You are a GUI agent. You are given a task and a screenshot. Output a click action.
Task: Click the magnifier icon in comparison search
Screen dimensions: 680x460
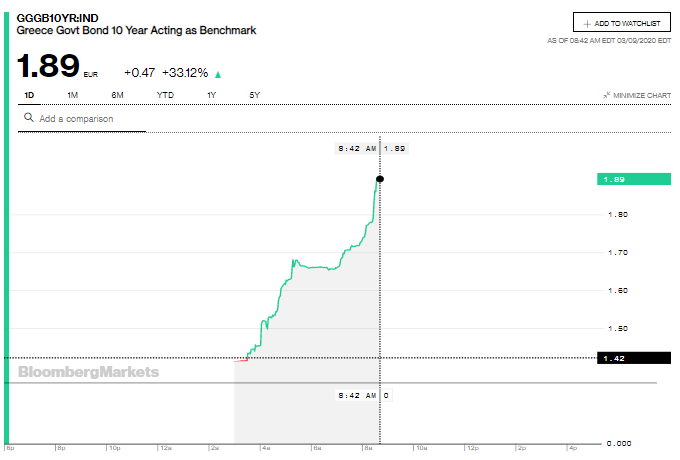tap(29, 118)
